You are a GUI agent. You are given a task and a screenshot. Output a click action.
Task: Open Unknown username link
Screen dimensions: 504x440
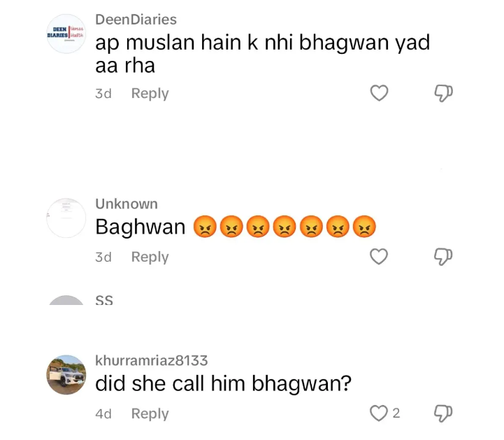[127, 204]
